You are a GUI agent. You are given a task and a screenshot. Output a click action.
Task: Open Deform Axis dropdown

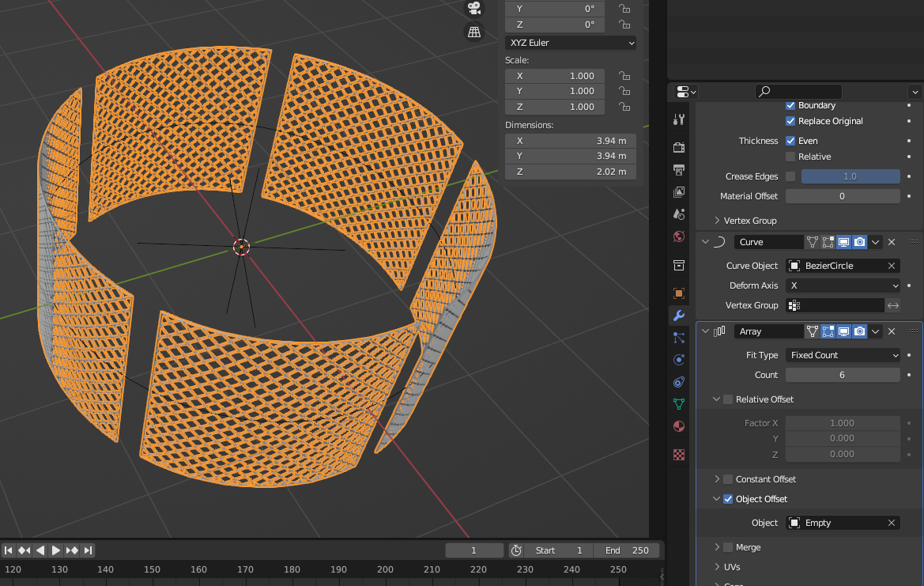[x=843, y=285]
